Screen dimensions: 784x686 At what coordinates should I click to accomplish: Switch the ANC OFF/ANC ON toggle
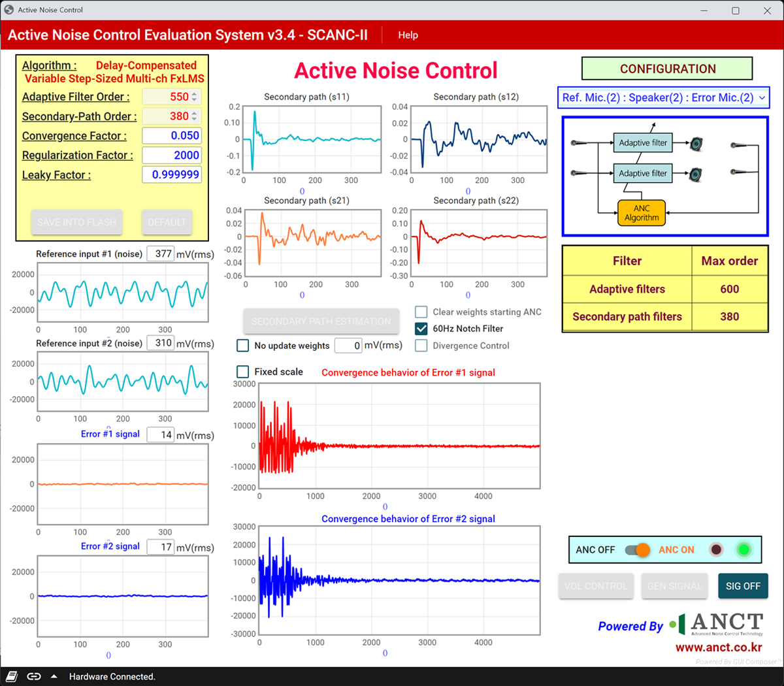pos(637,549)
